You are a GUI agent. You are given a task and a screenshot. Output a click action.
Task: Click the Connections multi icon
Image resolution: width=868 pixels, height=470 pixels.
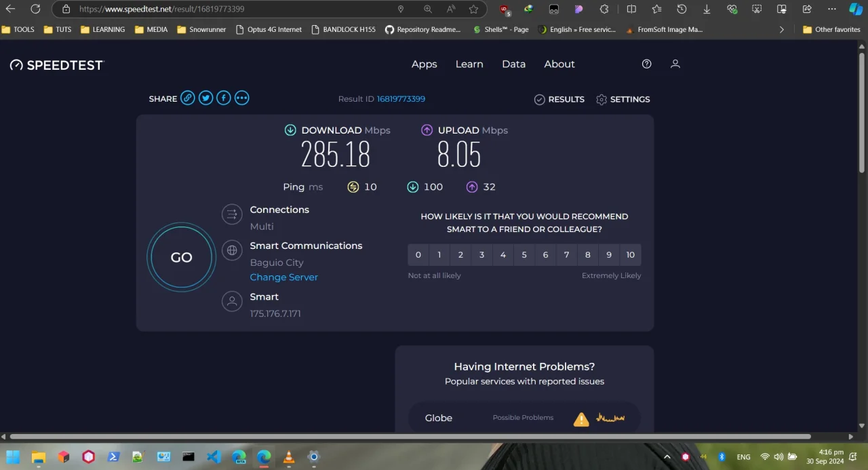click(232, 215)
